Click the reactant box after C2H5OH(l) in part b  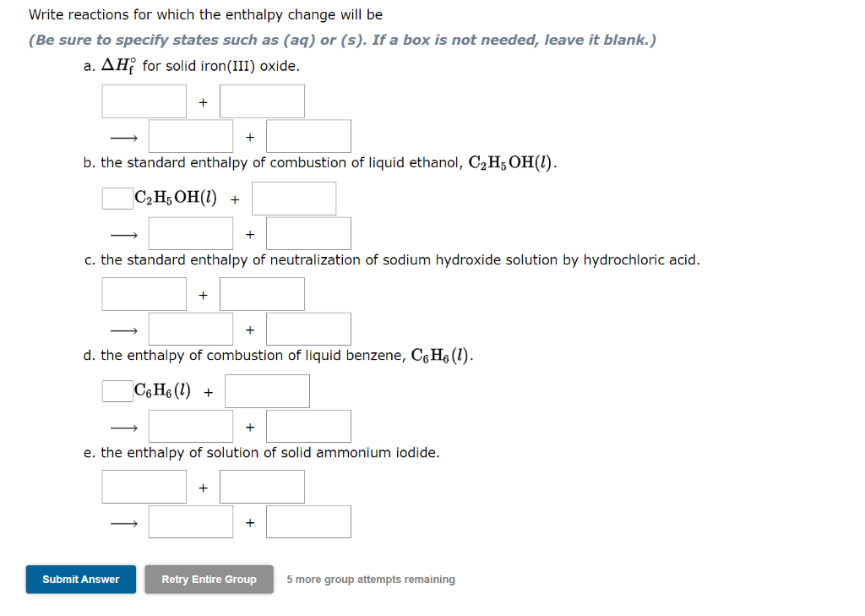294,198
